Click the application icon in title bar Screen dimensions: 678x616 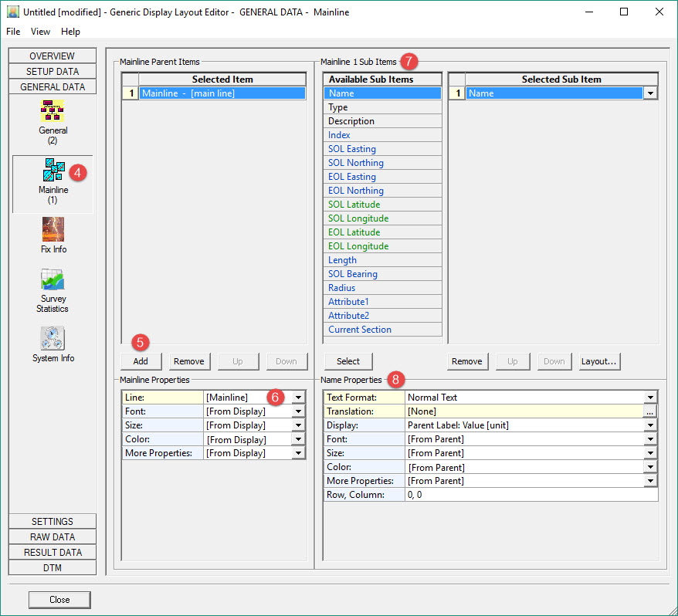13,12
